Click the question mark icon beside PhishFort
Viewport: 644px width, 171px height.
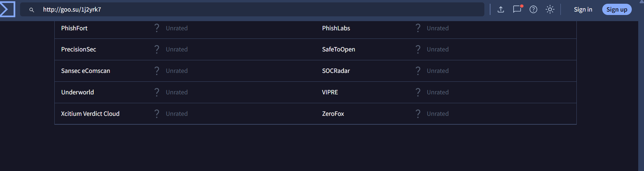click(157, 28)
